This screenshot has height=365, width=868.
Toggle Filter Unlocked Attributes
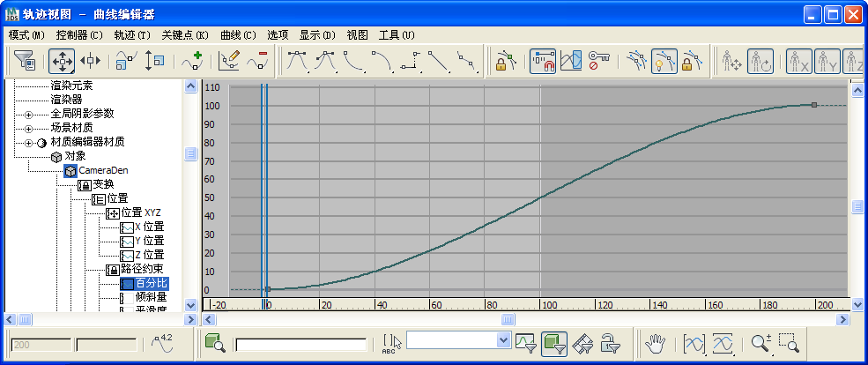611,343
